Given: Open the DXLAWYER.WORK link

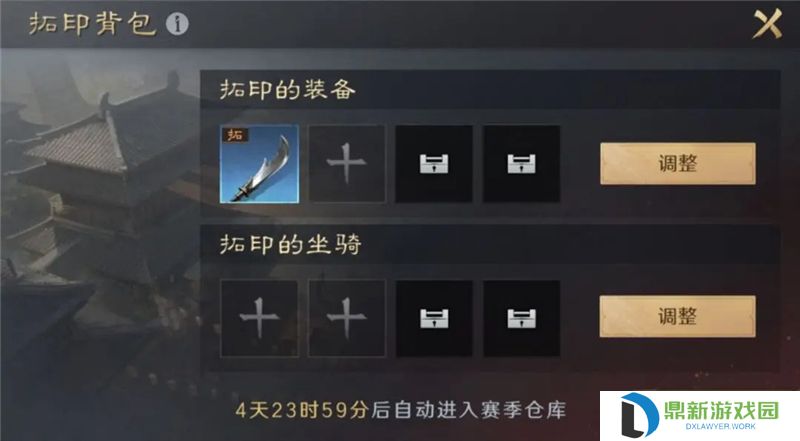Looking at the screenshot, I should point(720,426).
